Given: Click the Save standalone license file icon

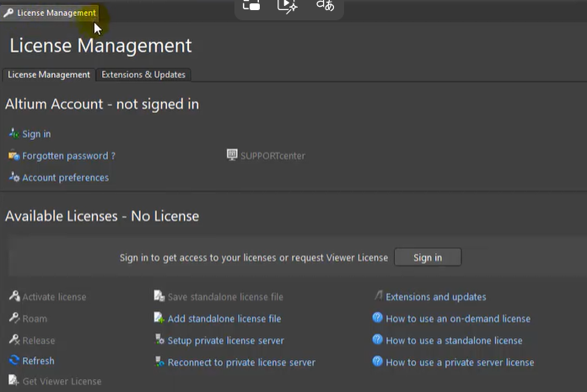Looking at the screenshot, I should click(159, 296).
